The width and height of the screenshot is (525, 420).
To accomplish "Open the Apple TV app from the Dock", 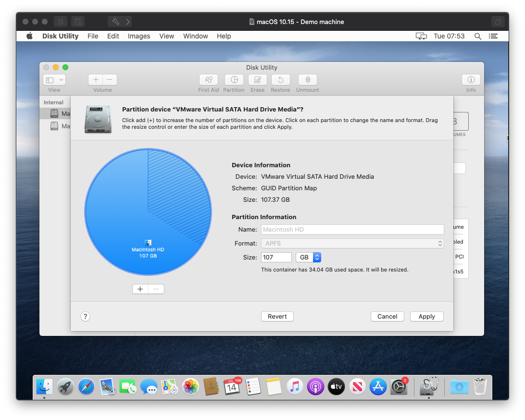I will point(336,387).
